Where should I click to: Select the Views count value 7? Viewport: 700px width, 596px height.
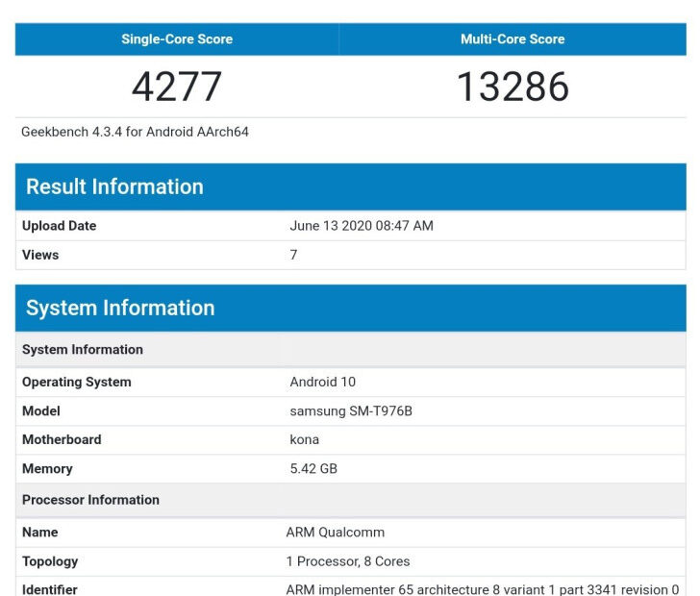[x=293, y=255]
